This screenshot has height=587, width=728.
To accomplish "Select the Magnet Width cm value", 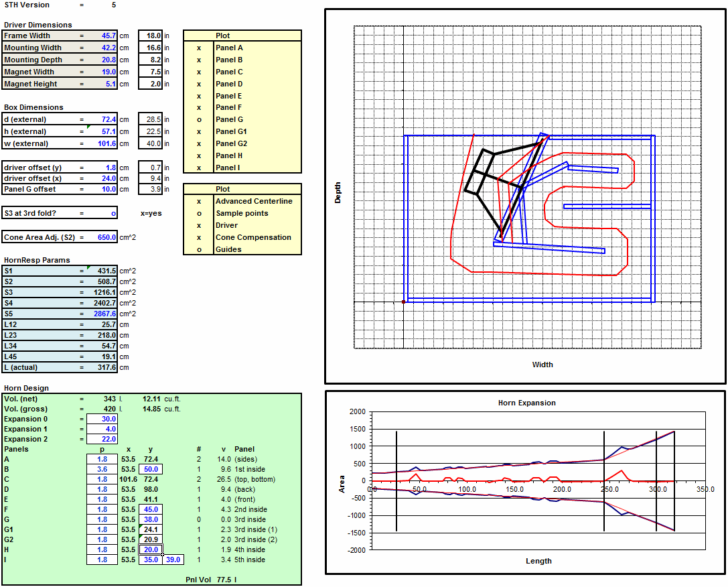I will [x=102, y=72].
